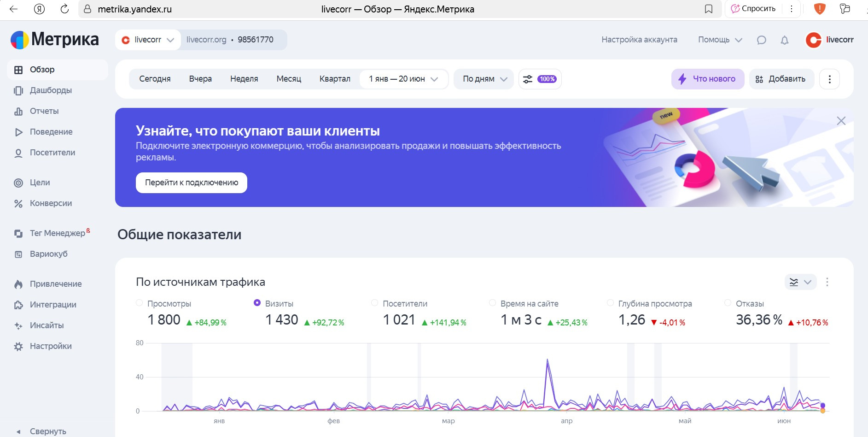Viewport: 868px width, 437px height.
Task: Select the Квартал period tab
Action: coord(335,79)
